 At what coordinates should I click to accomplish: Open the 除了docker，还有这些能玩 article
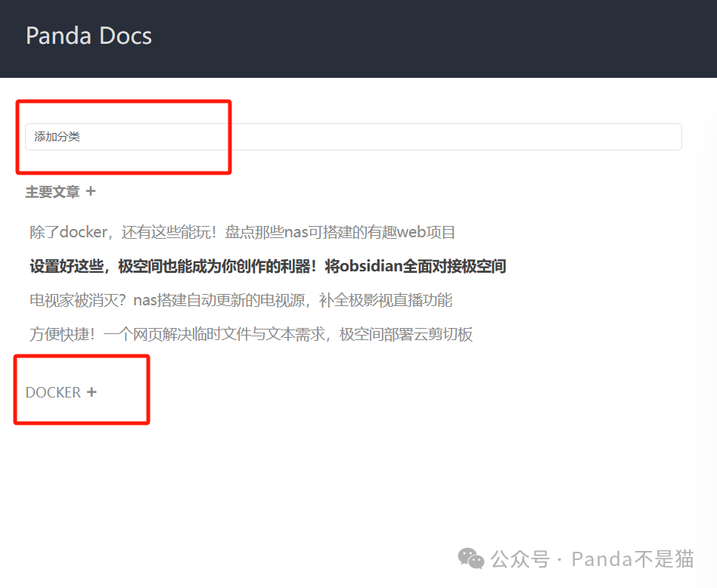coord(242,232)
